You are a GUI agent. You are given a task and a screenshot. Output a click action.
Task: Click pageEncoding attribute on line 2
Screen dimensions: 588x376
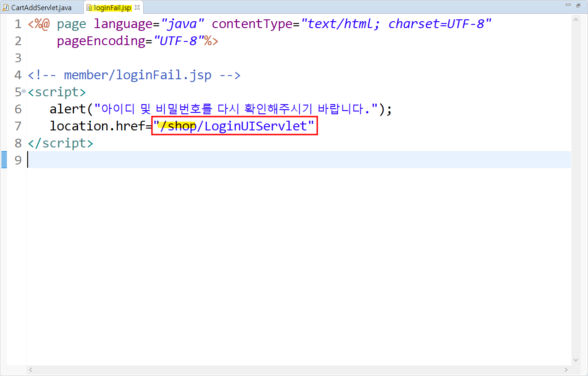click(x=101, y=41)
